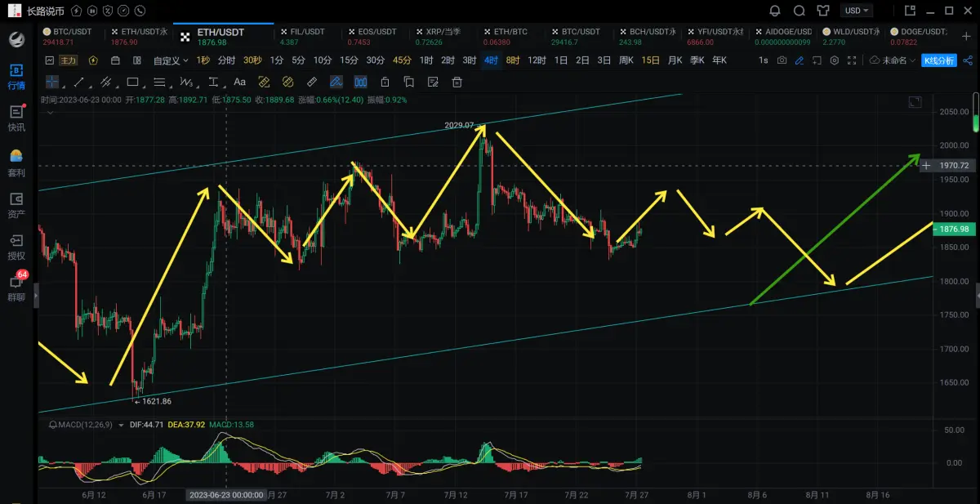Toggle the crosshair cursor tool
980x504 pixels.
(52, 82)
